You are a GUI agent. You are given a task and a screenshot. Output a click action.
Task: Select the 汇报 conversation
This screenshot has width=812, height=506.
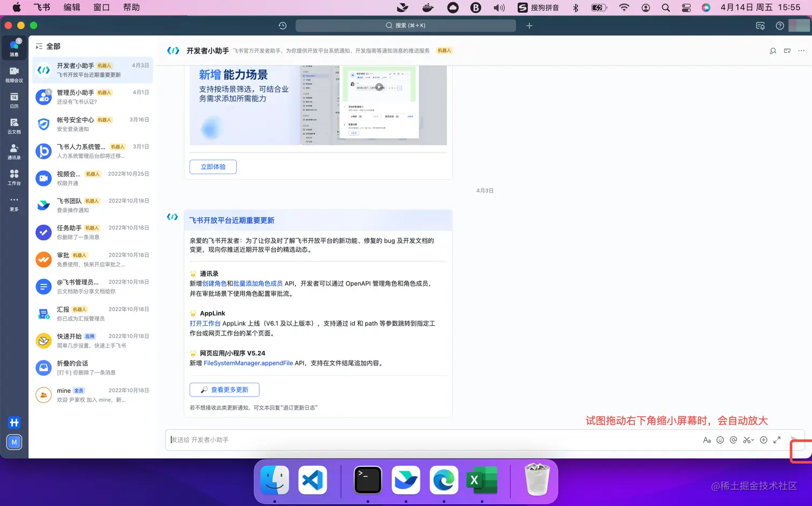tap(92, 314)
